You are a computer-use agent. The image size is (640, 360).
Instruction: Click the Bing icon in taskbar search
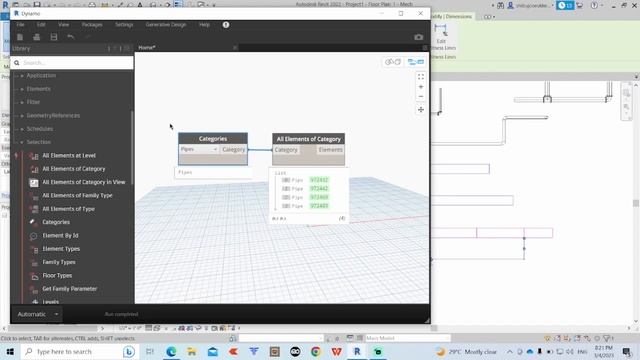(x=129, y=351)
